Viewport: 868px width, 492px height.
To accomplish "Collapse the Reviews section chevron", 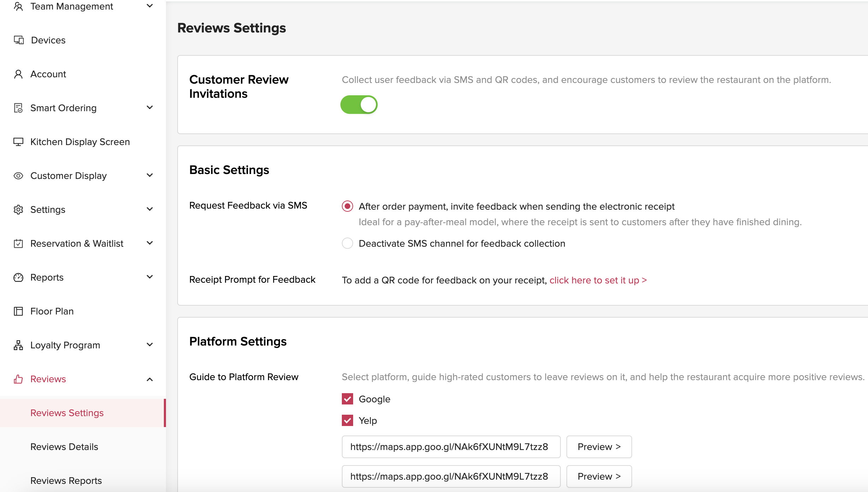I will point(150,379).
